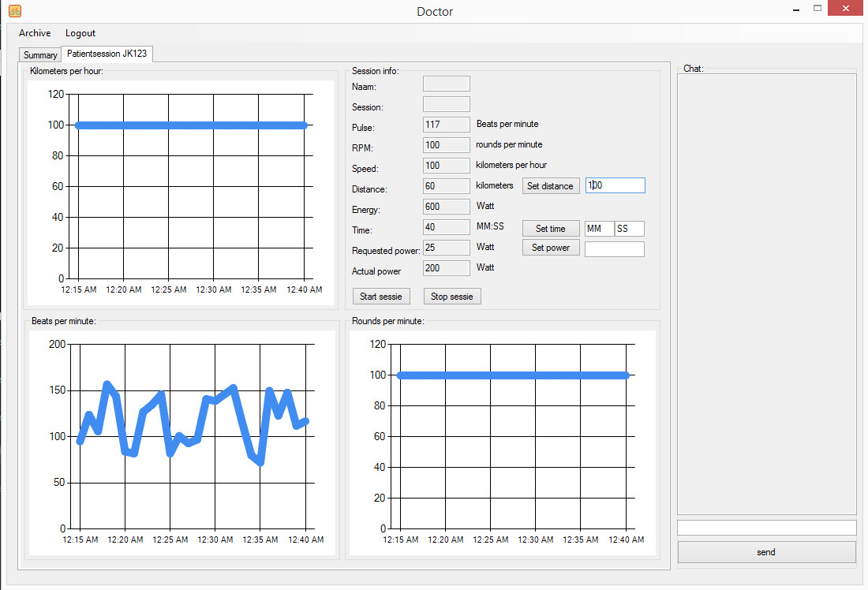Select the Patientsession JK123 tab
The height and width of the screenshot is (590, 868).
click(x=107, y=54)
